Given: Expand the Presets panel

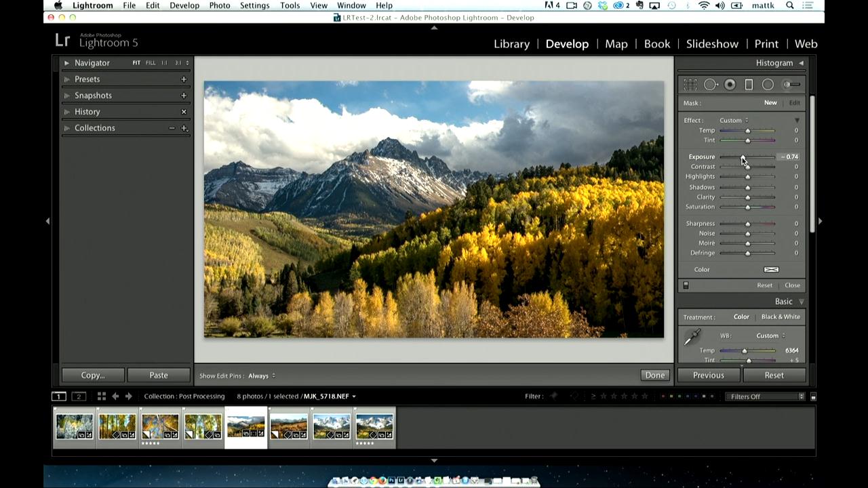Looking at the screenshot, I should (x=66, y=79).
